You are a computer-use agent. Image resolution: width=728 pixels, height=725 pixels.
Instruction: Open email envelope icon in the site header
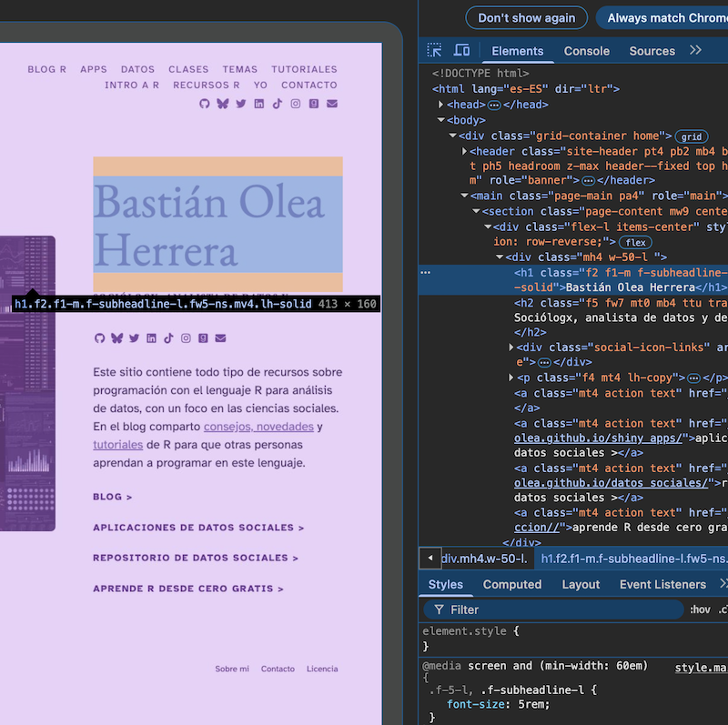(x=332, y=104)
